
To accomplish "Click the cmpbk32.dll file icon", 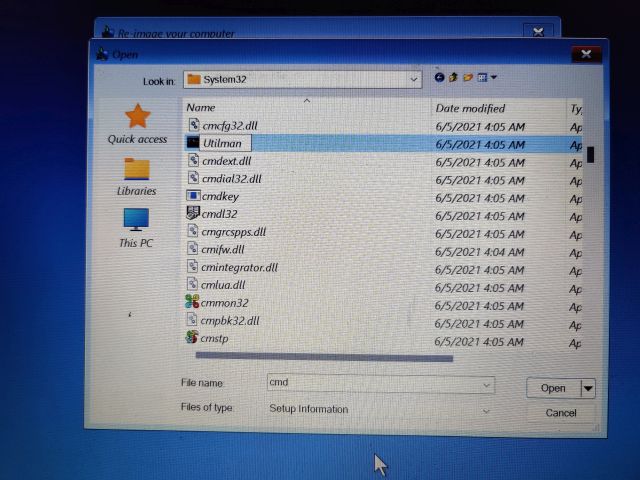I will tap(192, 320).
